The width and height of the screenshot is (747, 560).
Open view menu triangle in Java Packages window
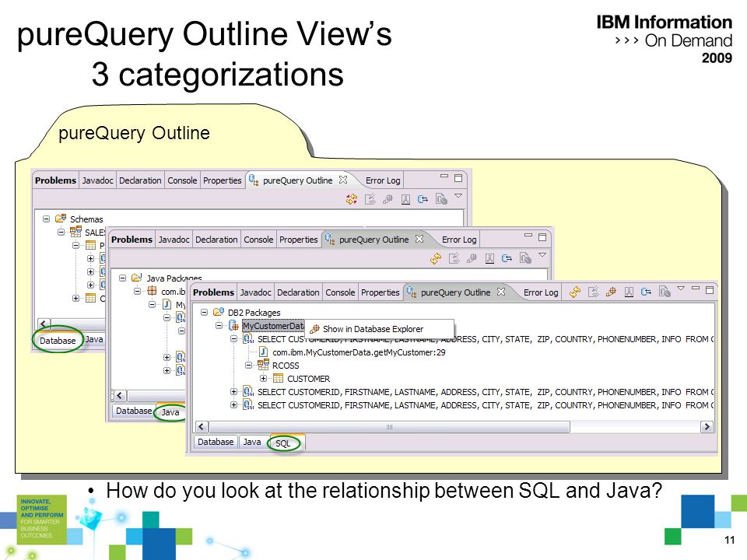[542, 255]
